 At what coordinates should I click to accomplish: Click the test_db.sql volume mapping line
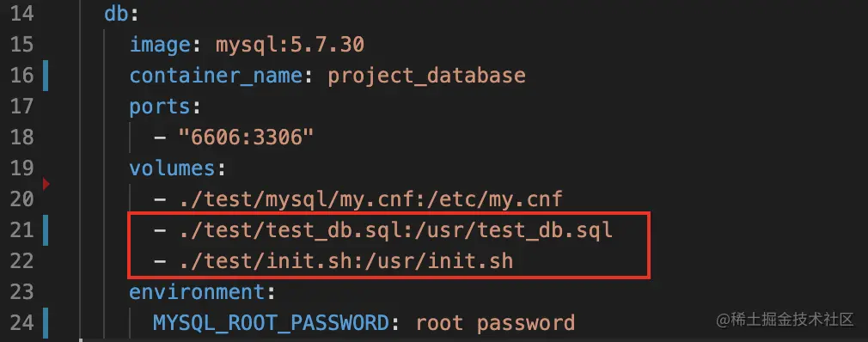pos(383,229)
